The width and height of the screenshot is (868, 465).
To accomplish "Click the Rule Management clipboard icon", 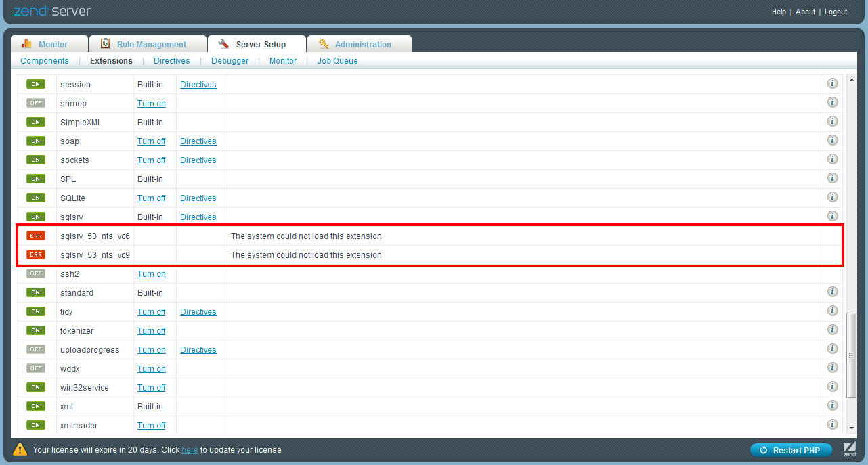I will pos(105,43).
